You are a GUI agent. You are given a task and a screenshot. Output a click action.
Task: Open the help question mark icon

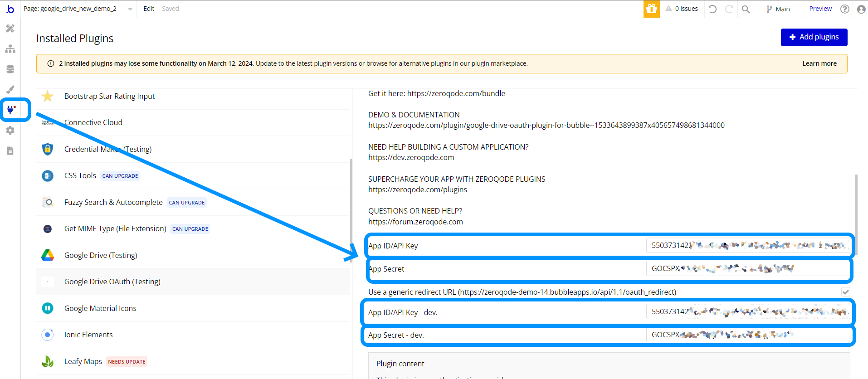(x=844, y=9)
